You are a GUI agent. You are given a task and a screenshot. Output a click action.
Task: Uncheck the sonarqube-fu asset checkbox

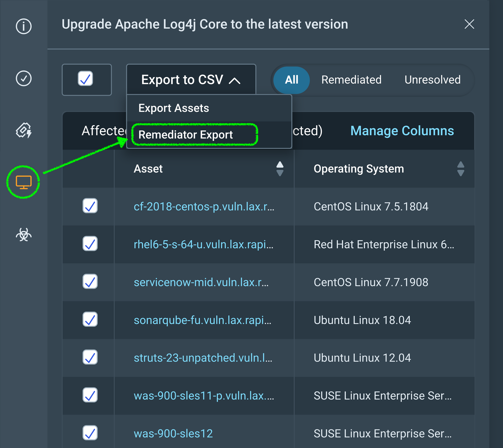[90, 319]
